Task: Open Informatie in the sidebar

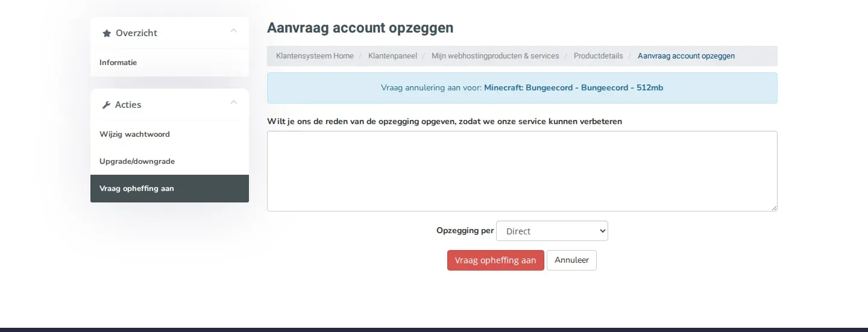Action: click(169, 63)
